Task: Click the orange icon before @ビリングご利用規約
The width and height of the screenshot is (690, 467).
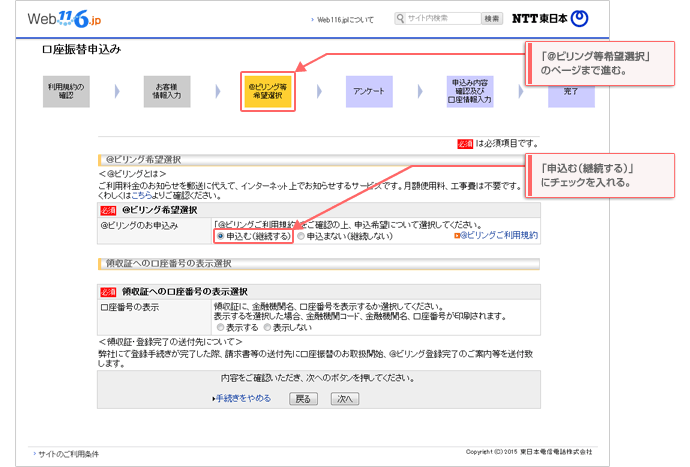Action: tap(457, 236)
